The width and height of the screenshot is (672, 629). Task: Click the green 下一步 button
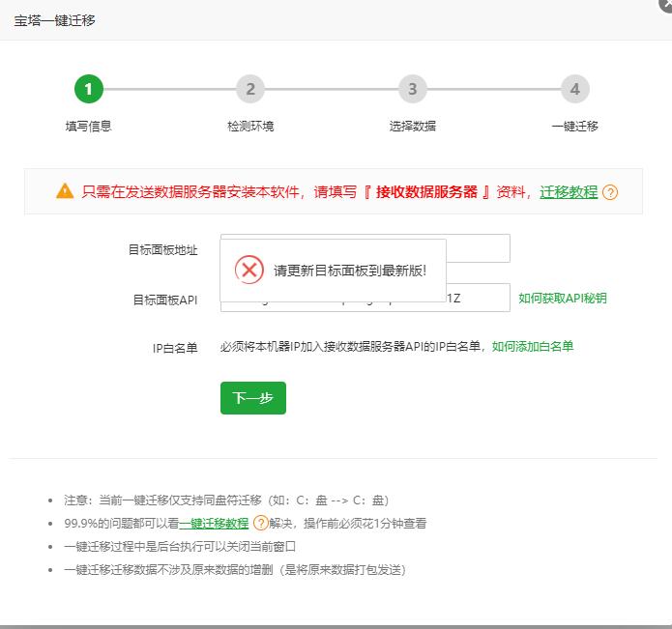point(253,398)
